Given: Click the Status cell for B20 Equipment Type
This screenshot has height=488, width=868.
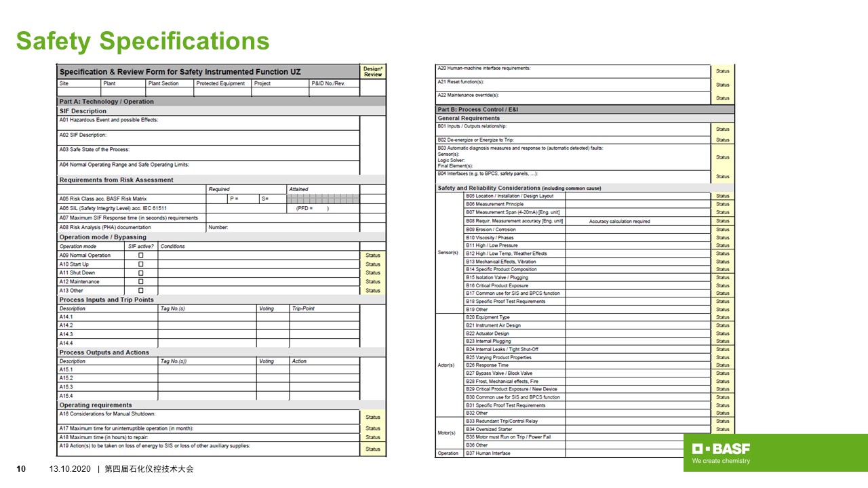Looking at the screenshot, I should (723, 317).
